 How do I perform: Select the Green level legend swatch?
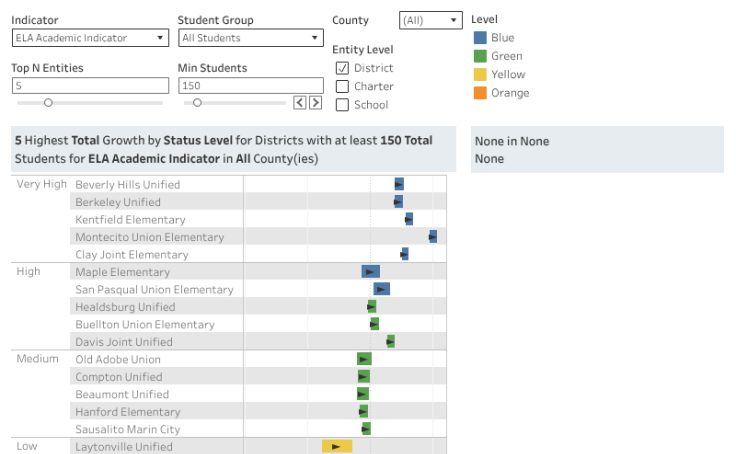[x=481, y=56]
